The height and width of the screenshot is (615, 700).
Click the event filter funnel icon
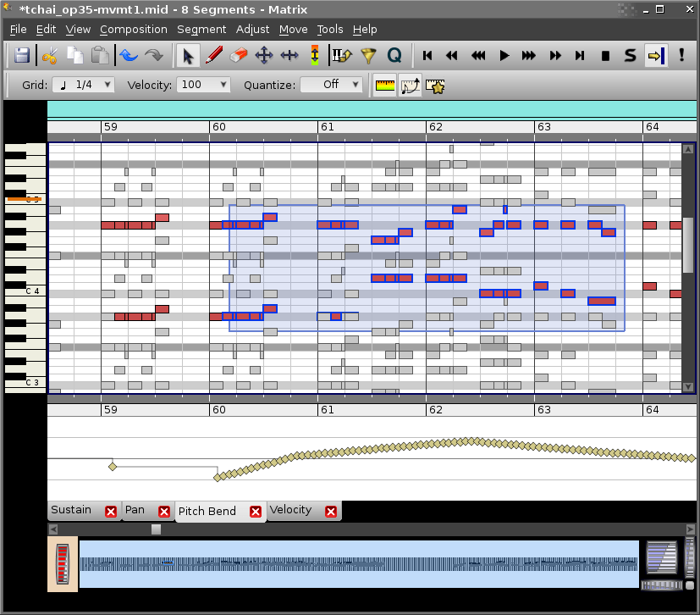click(x=370, y=55)
